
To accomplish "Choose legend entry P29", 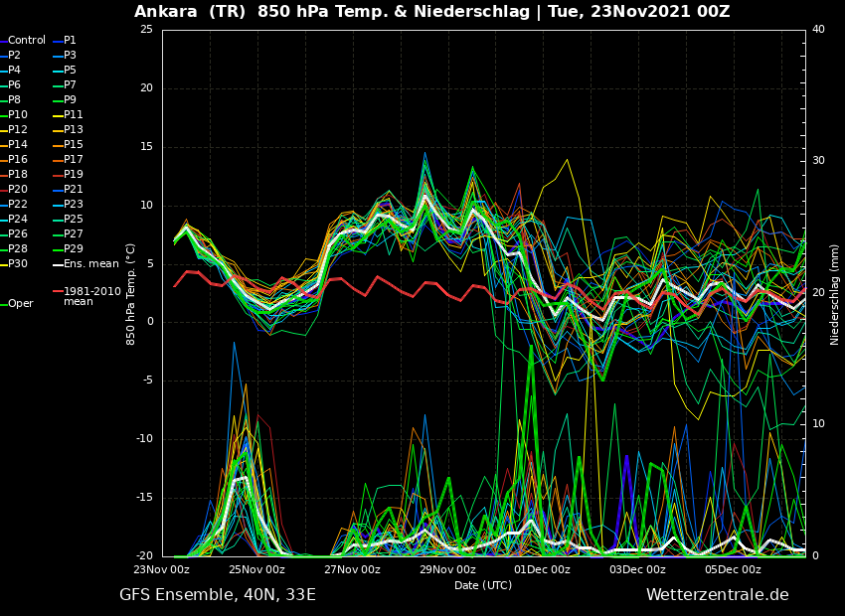I will pos(74,248).
